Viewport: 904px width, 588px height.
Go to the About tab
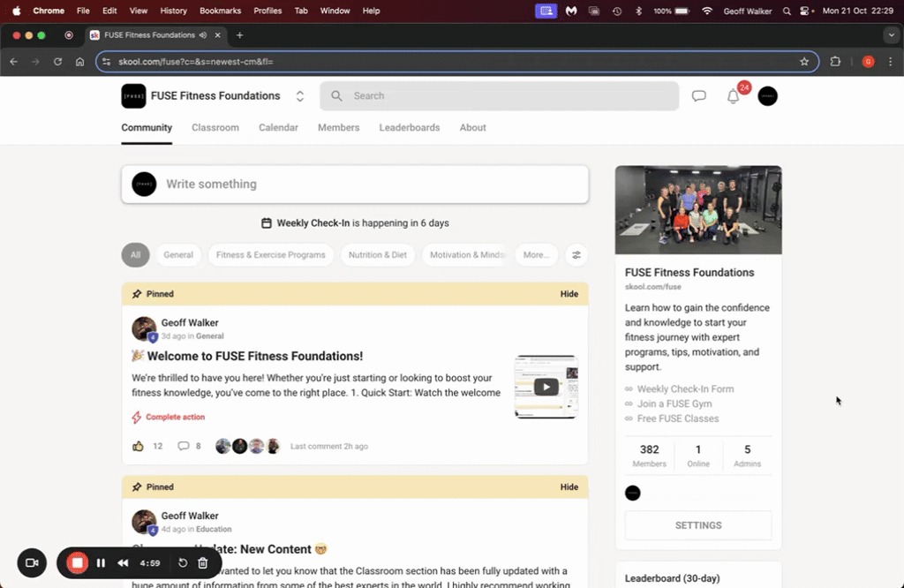pyautogui.click(x=473, y=127)
